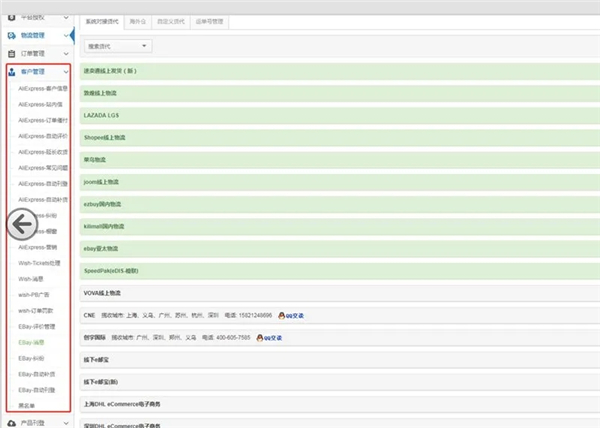Expand the 订单管理 menu chevron
600x428 pixels.
pos(65,53)
